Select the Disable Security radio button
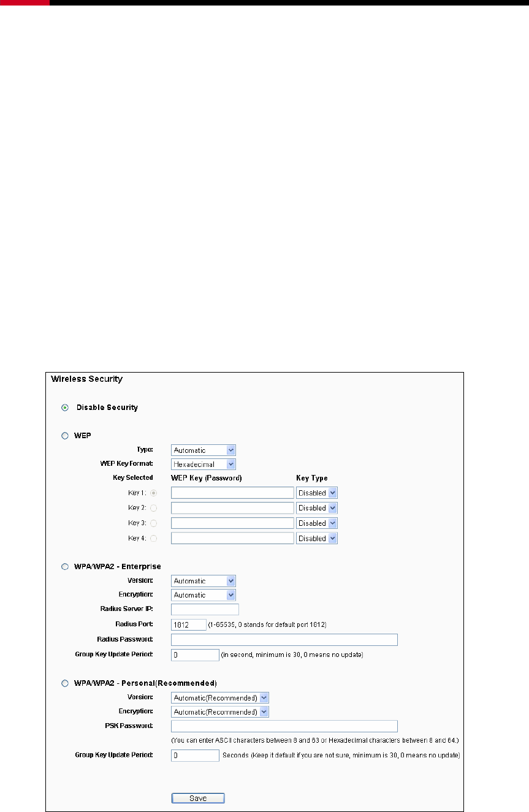529x812 pixels. click(x=65, y=408)
